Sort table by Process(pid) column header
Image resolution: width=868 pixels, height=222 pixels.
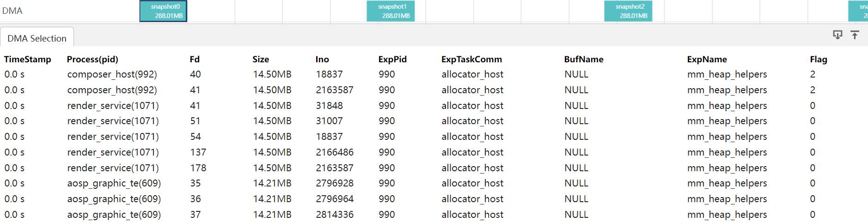[92, 59]
